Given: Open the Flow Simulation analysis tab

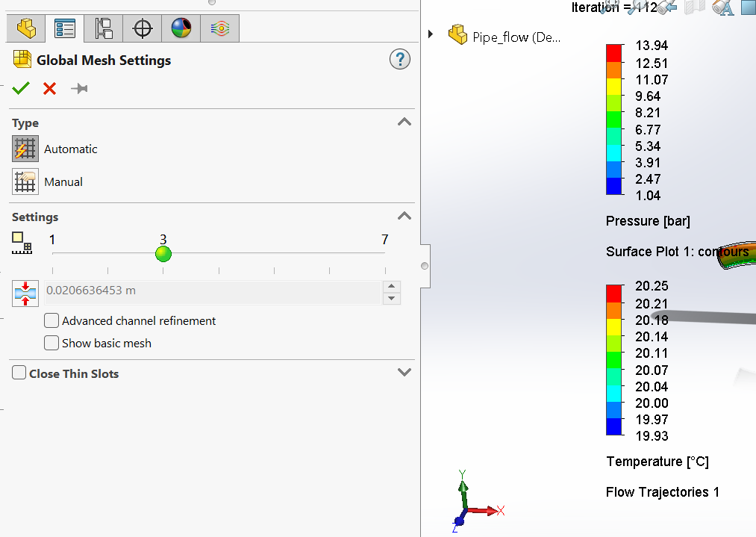Looking at the screenshot, I should [x=220, y=28].
